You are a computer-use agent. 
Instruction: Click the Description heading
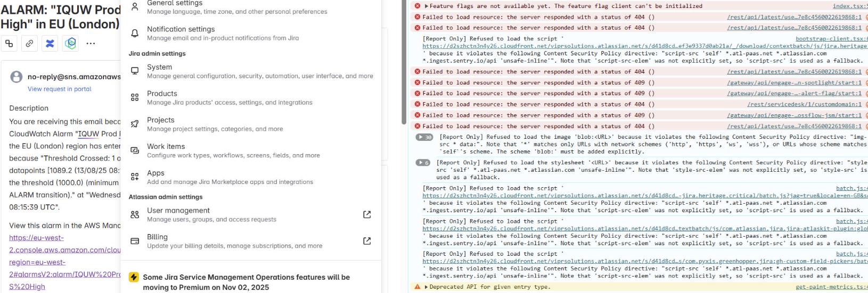[29, 108]
